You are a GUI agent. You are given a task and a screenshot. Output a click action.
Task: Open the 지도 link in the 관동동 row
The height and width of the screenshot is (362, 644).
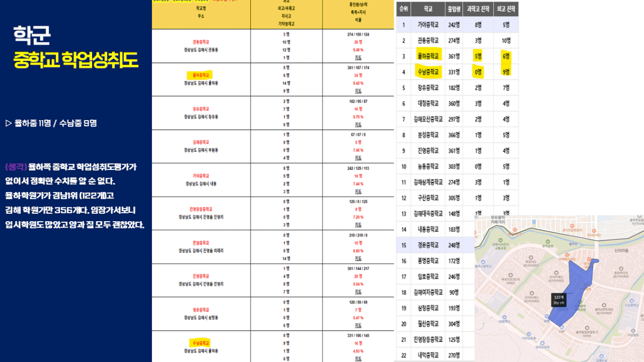tap(358, 57)
